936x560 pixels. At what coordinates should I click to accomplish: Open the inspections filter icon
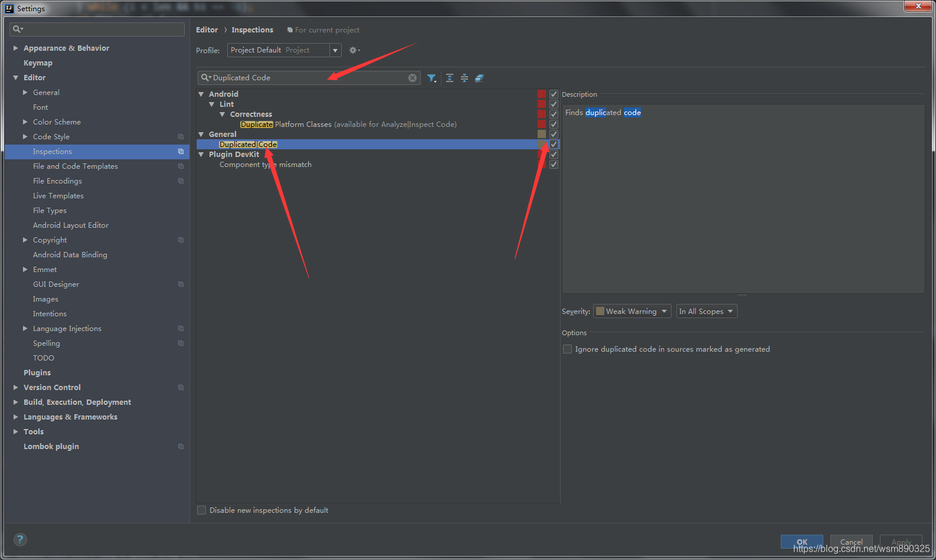click(432, 78)
